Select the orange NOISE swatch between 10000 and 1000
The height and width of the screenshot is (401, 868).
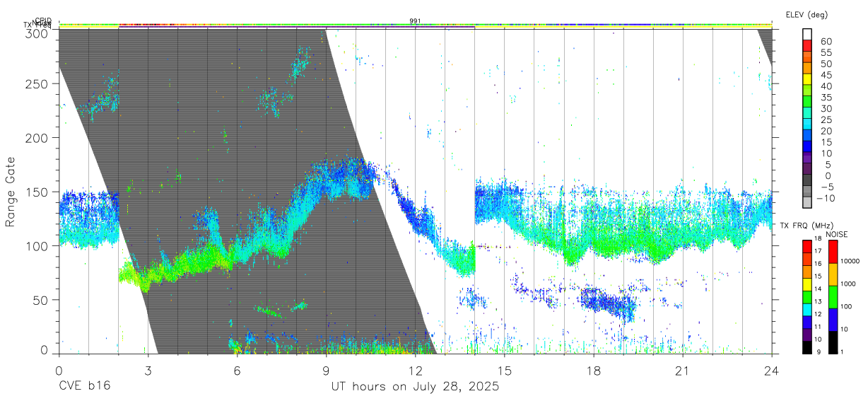pos(833,274)
